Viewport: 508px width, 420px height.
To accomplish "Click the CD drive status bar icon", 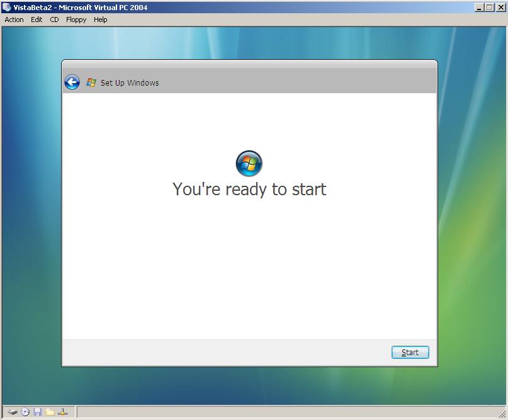I will click(25, 412).
